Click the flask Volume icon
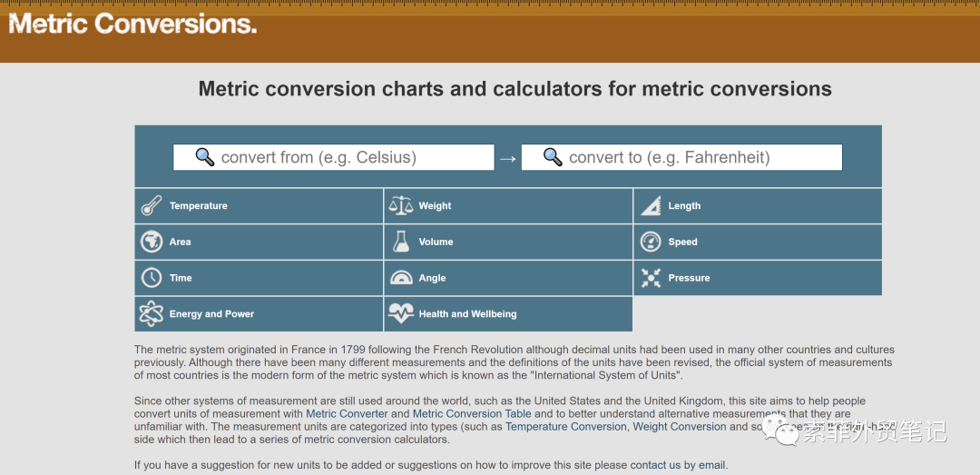 coord(400,242)
